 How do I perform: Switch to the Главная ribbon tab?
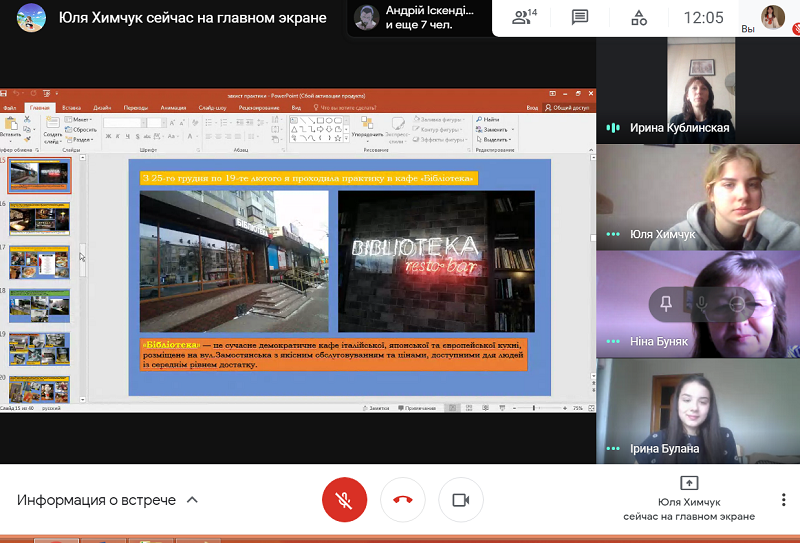39,108
